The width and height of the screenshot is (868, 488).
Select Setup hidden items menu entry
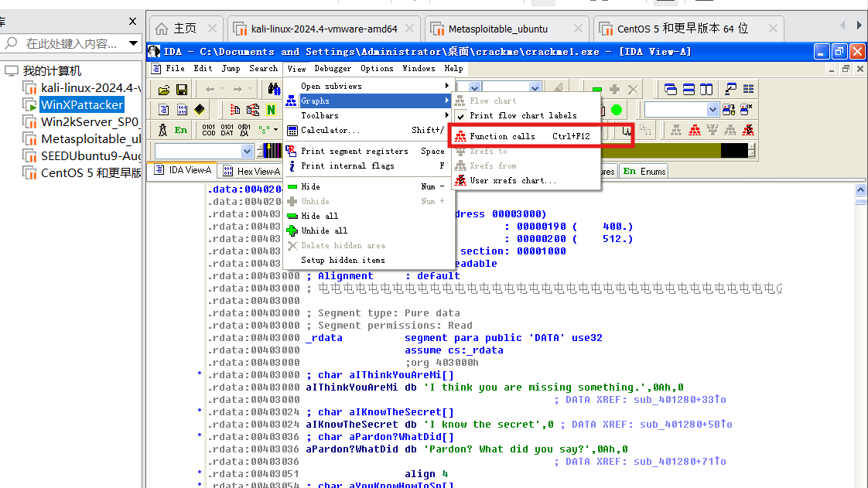point(369,260)
